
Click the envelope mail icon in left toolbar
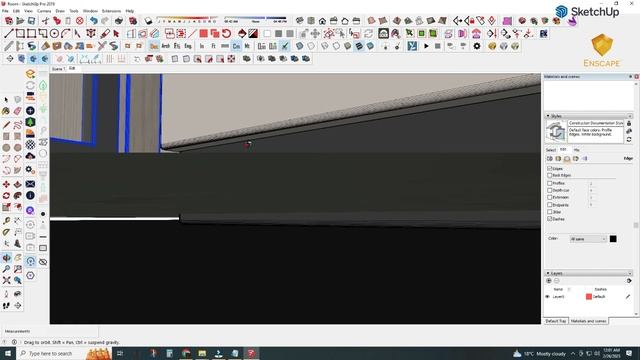tap(30, 184)
